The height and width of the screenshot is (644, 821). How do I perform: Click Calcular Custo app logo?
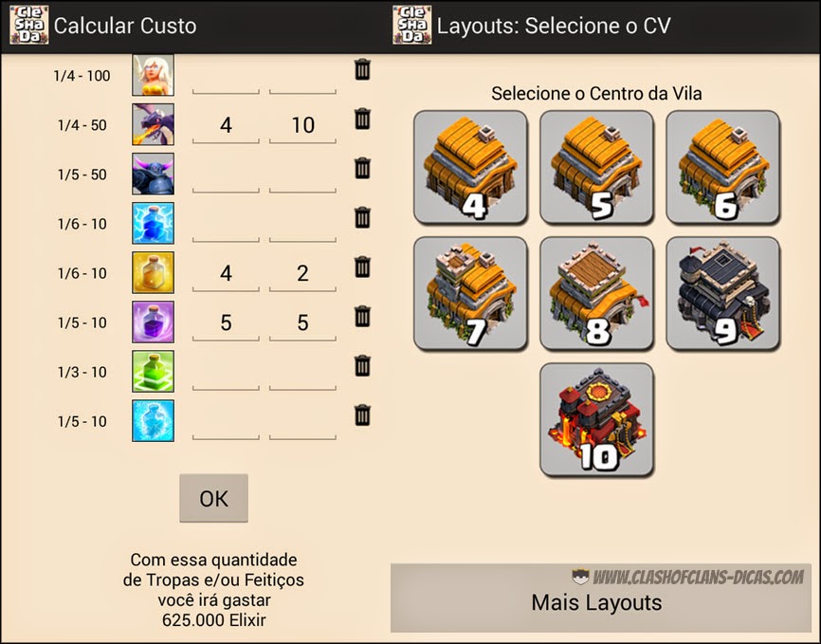point(29,25)
